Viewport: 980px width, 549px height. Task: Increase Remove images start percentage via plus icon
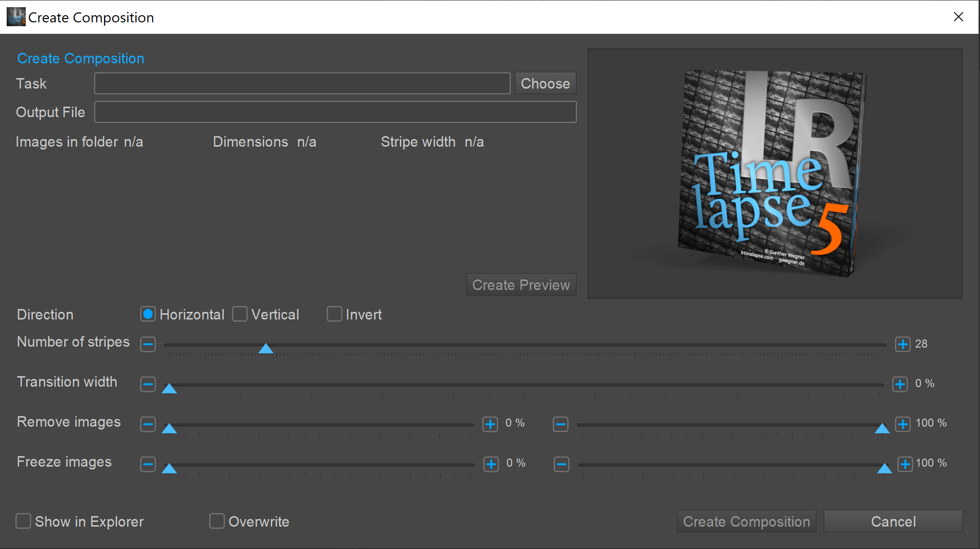coord(490,424)
